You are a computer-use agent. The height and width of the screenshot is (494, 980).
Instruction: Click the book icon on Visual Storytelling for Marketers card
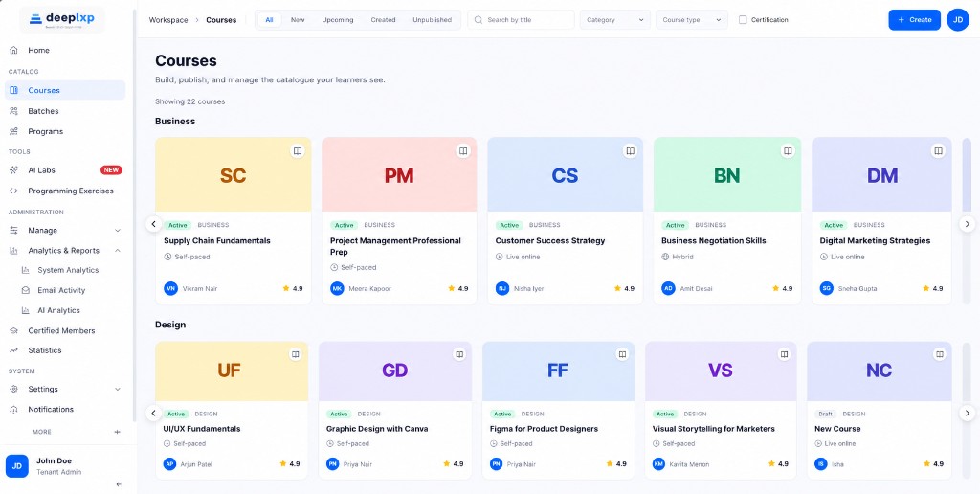pyautogui.click(x=784, y=354)
